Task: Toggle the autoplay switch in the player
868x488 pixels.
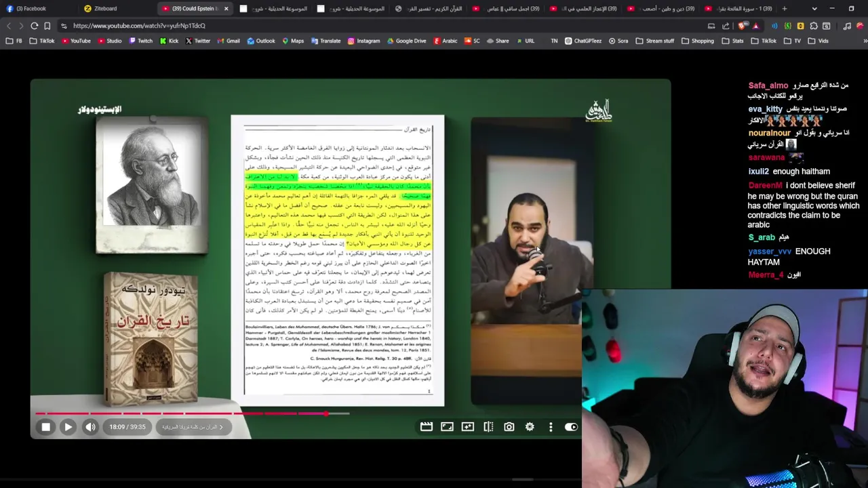Action: (571, 427)
